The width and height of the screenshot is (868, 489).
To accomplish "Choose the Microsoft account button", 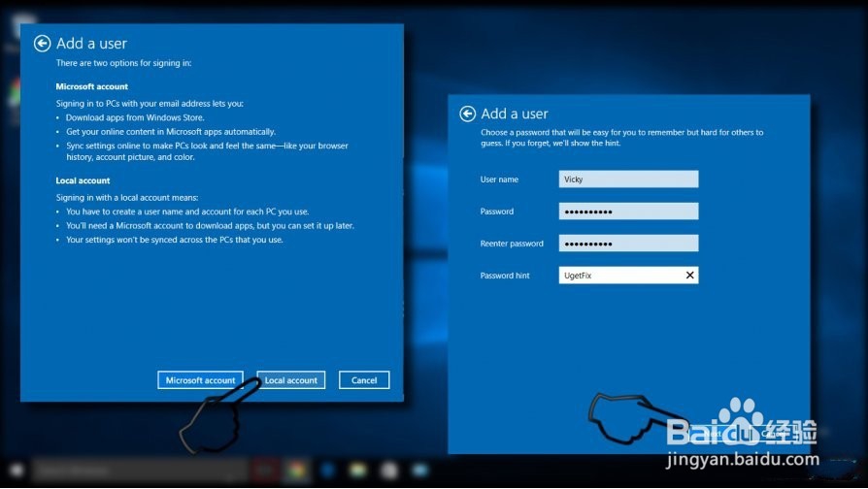I will (x=200, y=380).
